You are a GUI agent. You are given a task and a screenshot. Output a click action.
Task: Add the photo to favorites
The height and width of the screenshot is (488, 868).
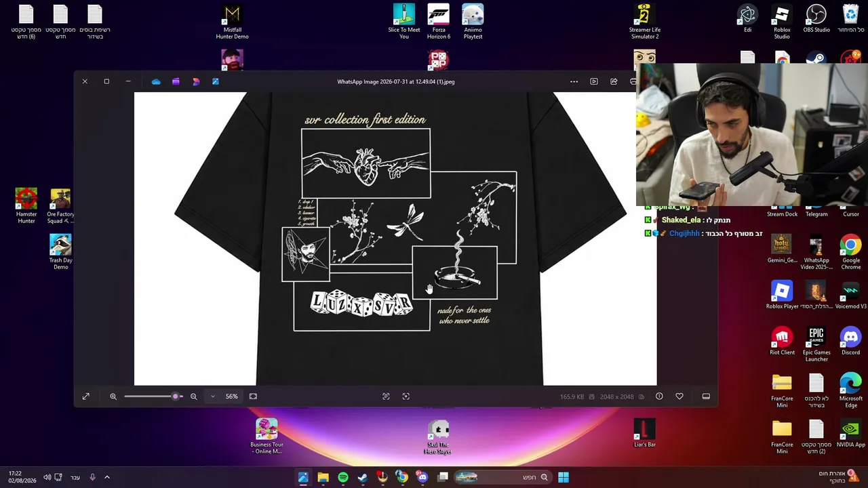pos(679,396)
